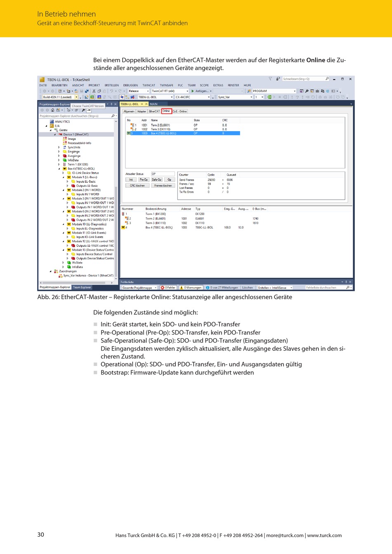
Task: Toggle the 0 Warnungen filter button
Action: coord(191,288)
